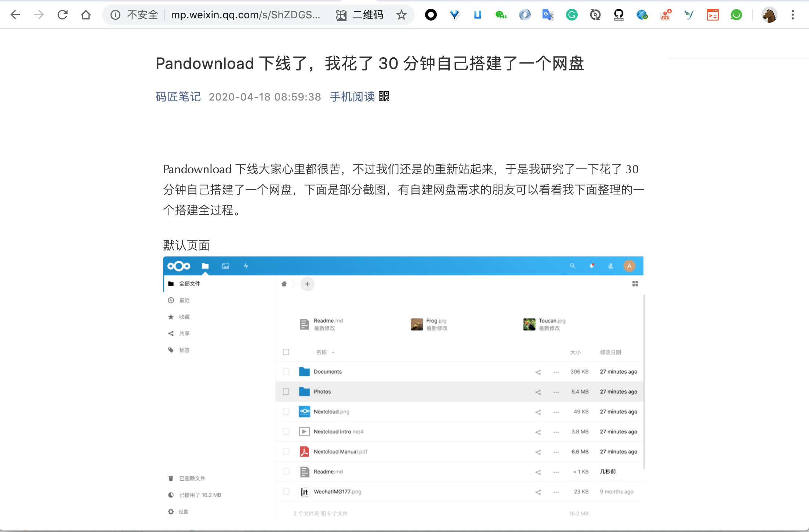
Task: Click the mp.weixin.qq.com address bar URL
Action: [245, 15]
